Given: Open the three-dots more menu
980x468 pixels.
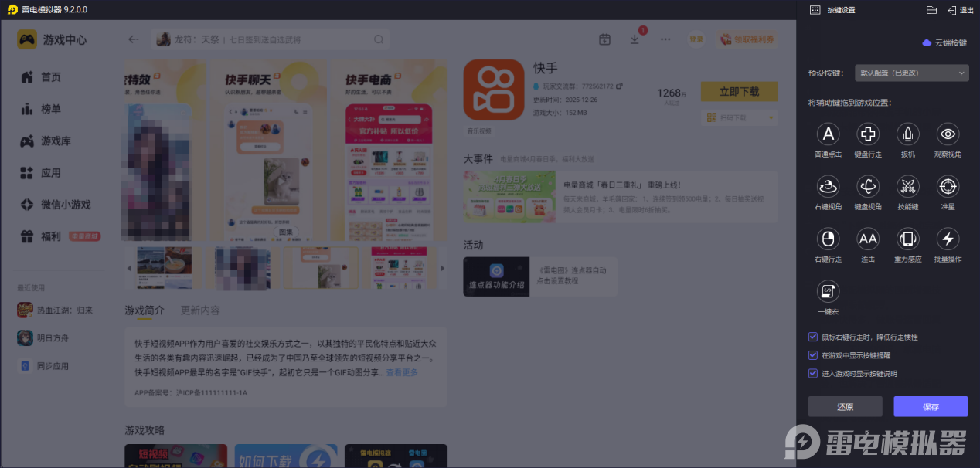Looking at the screenshot, I should click(665, 39).
